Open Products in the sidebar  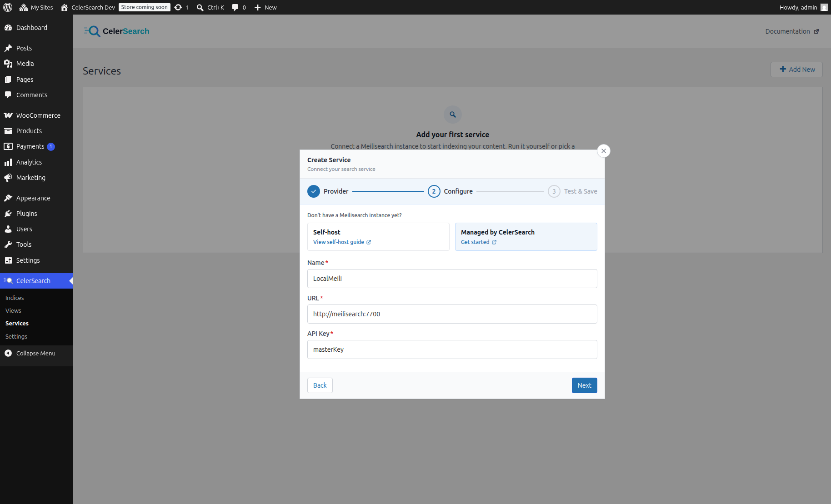36,131
